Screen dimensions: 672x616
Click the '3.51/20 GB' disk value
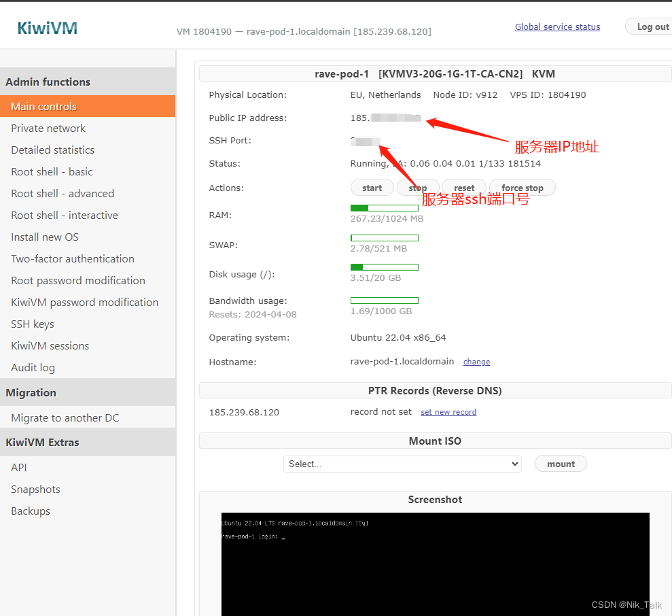[x=376, y=277]
